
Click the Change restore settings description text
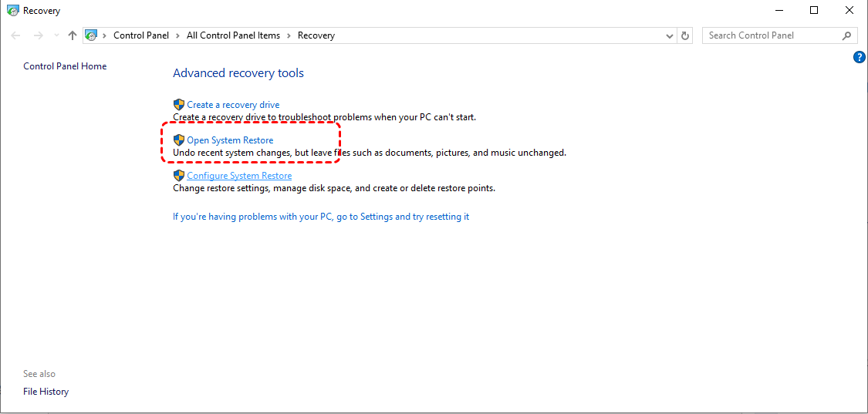click(x=334, y=188)
